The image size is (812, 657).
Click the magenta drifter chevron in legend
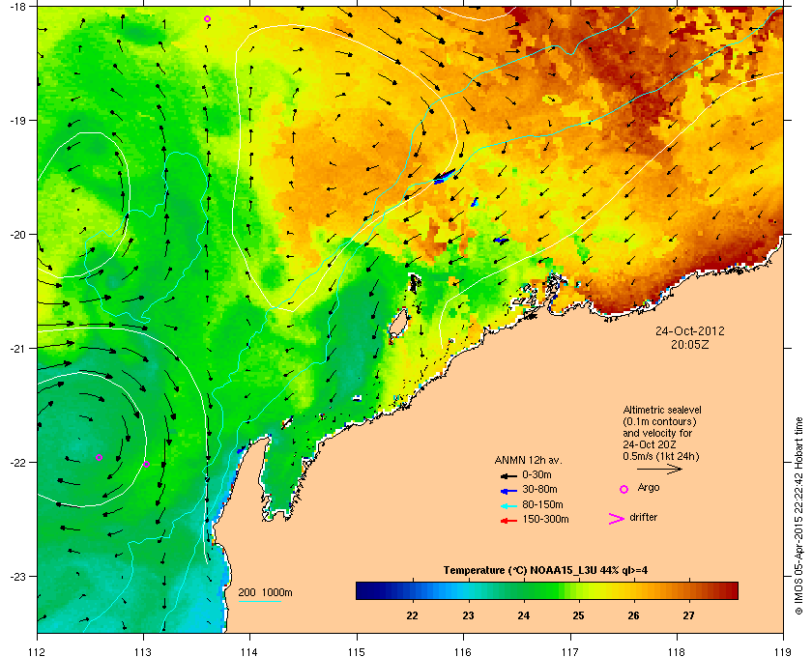coord(617,519)
